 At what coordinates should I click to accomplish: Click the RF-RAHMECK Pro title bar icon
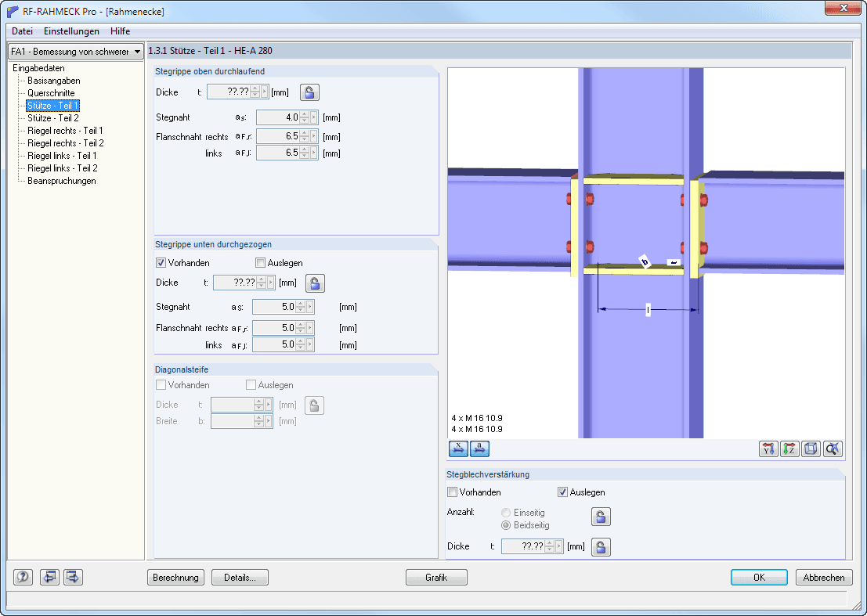coord(13,11)
